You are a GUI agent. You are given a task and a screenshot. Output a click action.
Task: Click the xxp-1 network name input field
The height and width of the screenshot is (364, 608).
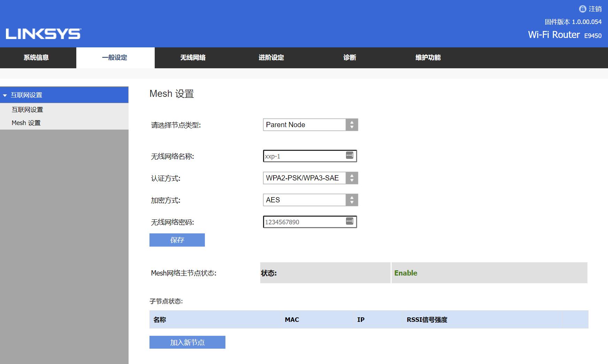pos(303,156)
